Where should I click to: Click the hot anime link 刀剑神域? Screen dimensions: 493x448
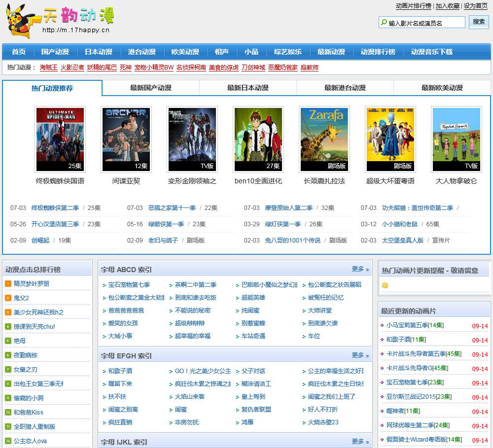pos(253,68)
